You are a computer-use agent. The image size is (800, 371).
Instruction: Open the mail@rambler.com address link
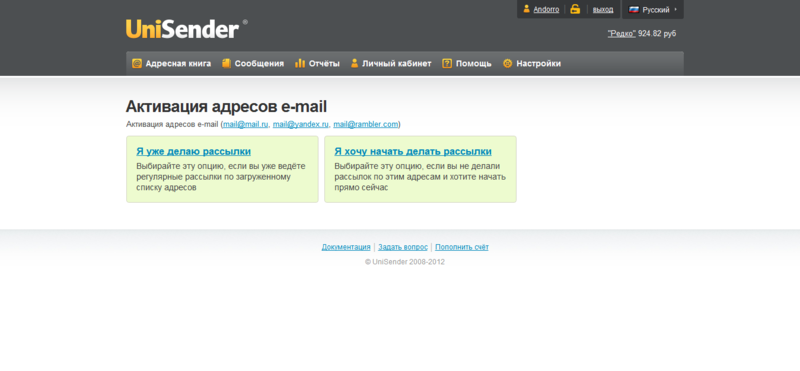[x=366, y=124]
